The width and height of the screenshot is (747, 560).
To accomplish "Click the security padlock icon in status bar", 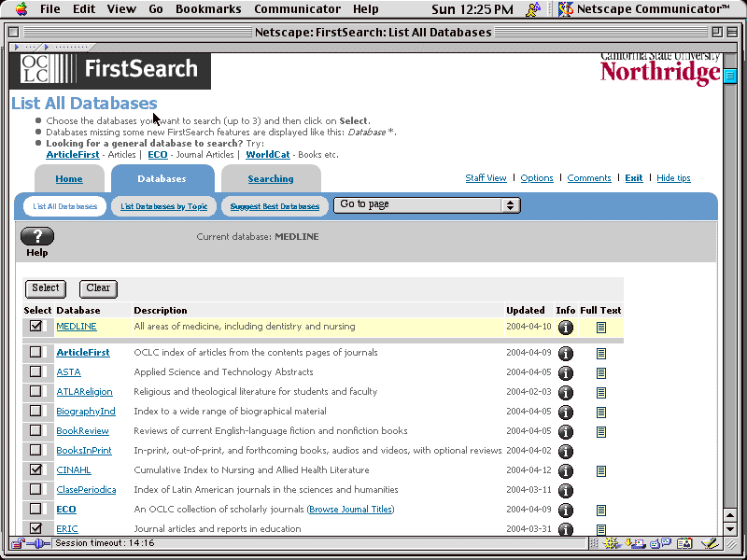I will tap(18, 543).
